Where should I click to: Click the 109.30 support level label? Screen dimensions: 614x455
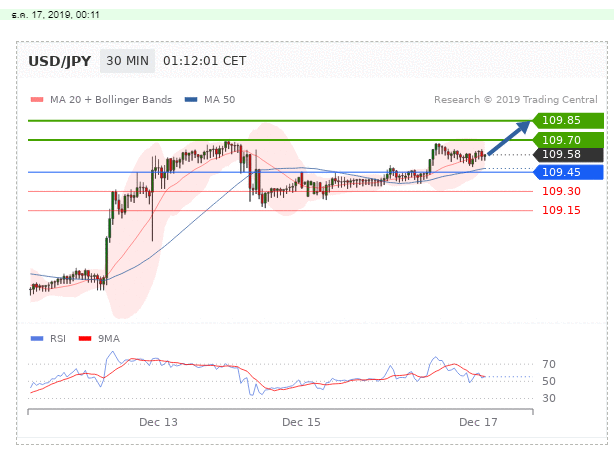(x=561, y=191)
